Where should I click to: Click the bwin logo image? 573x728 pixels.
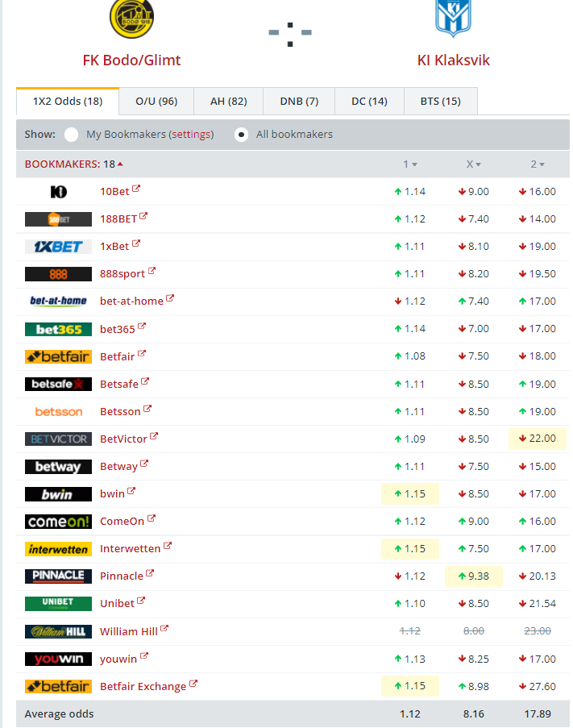pyautogui.click(x=59, y=494)
